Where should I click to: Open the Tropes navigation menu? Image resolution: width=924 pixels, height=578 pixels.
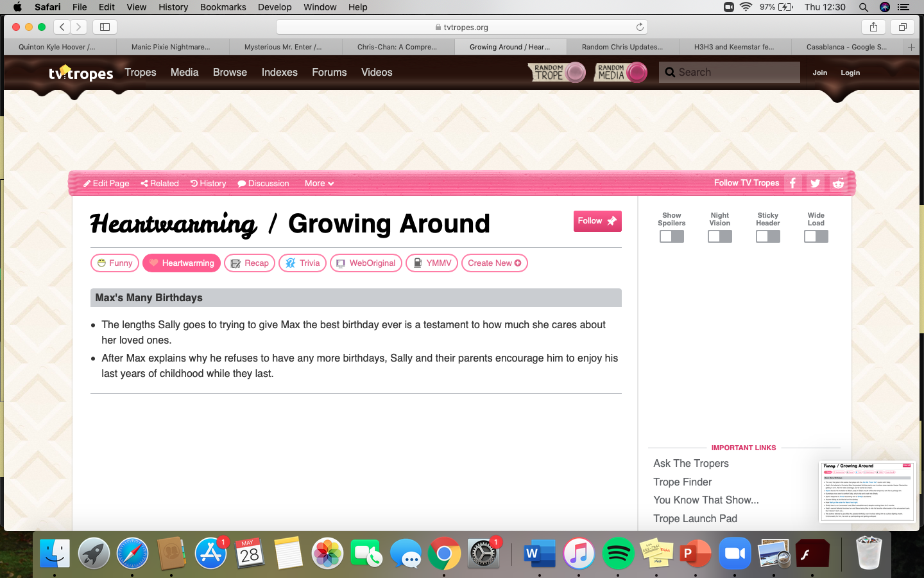point(141,73)
